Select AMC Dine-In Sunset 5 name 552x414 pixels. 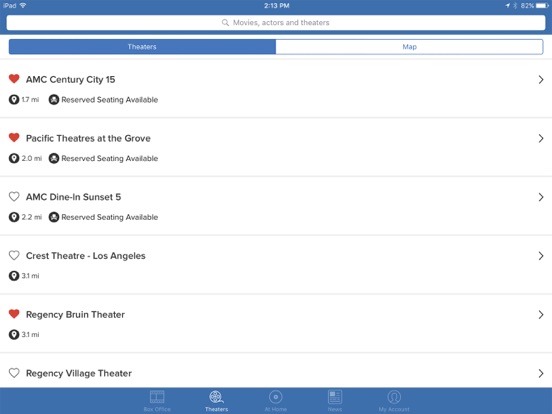(x=73, y=197)
